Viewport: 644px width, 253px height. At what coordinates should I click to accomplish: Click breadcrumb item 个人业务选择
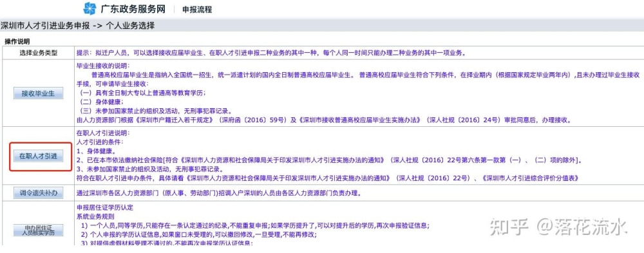(130, 26)
